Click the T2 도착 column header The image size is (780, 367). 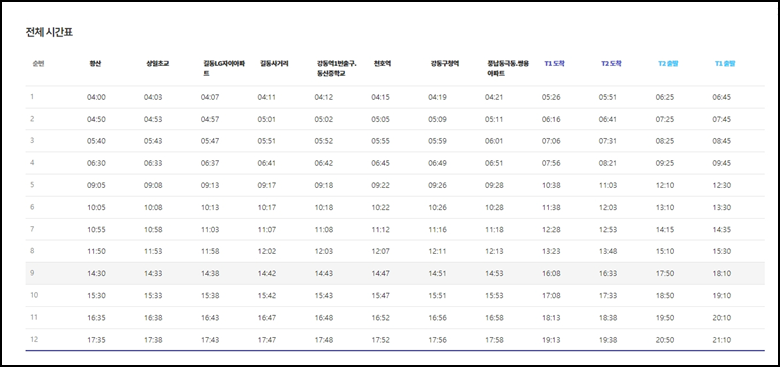(x=611, y=64)
